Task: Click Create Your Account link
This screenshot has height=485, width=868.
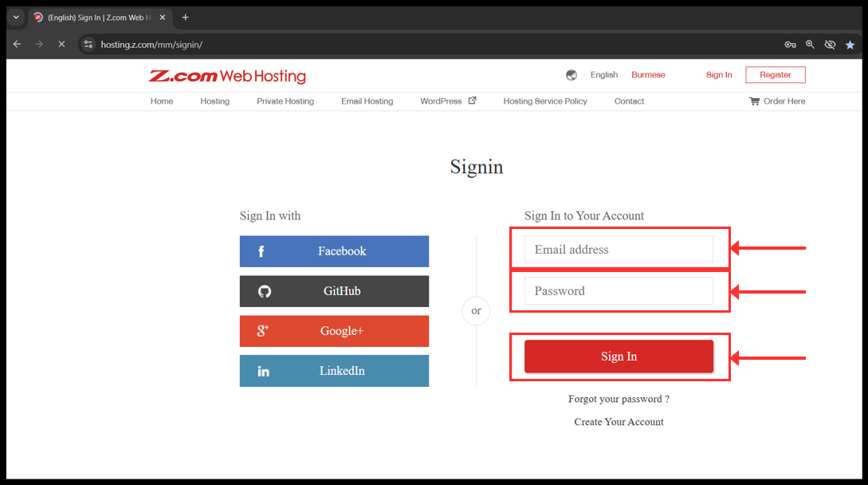Action: coord(619,422)
